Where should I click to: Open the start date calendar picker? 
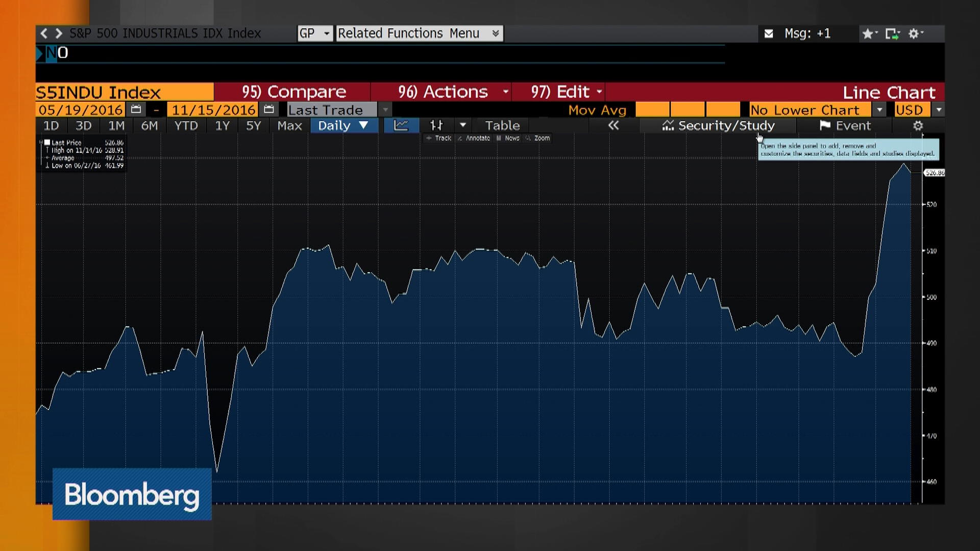136,110
